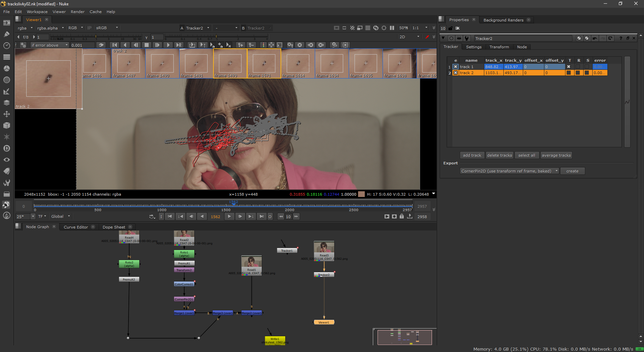644x352 pixels.
Task: Open the Deep nodes toolbar icon
Action: click(x=6, y=148)
